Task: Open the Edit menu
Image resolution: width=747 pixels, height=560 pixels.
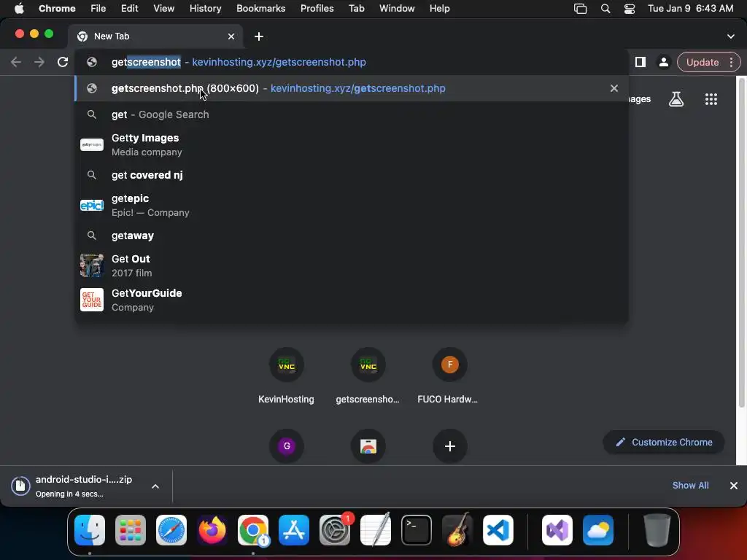Action: click(129, 8)
